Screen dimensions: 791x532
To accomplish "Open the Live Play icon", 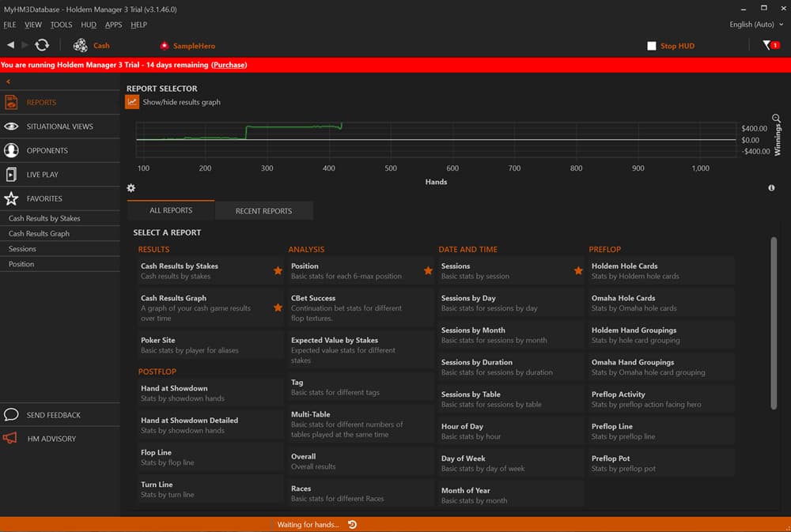I will [x=11, y=174].
